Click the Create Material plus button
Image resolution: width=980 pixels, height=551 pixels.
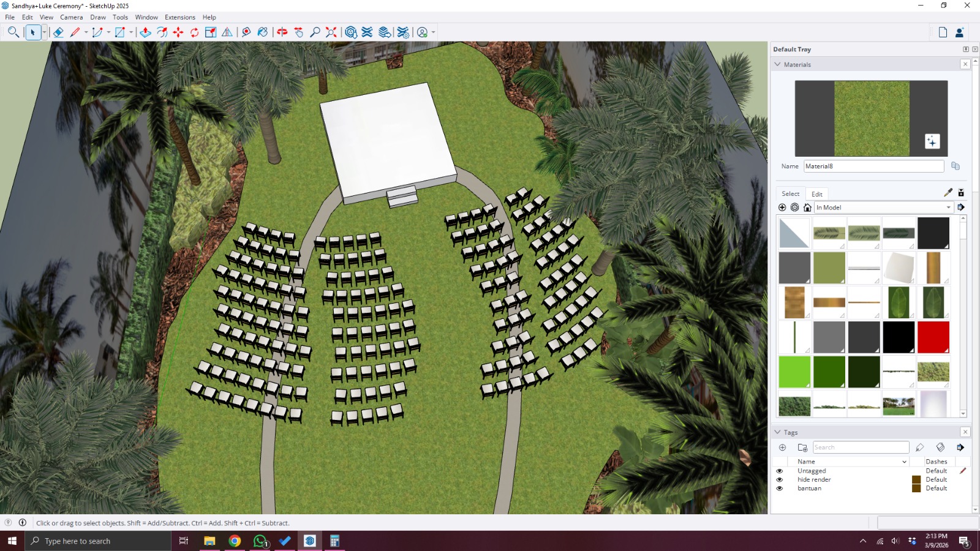pyautogui.click(x=932, y=141)
